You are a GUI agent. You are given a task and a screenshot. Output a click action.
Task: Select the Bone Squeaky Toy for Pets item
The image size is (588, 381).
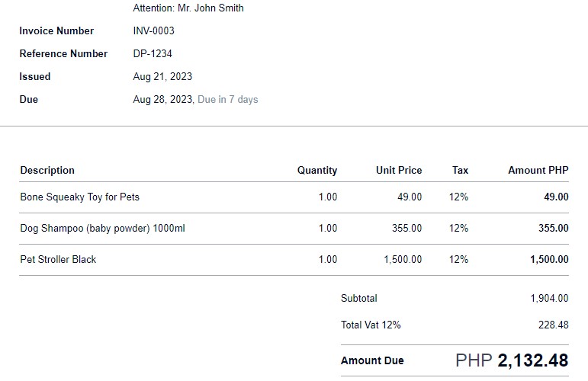click(79, 197)
